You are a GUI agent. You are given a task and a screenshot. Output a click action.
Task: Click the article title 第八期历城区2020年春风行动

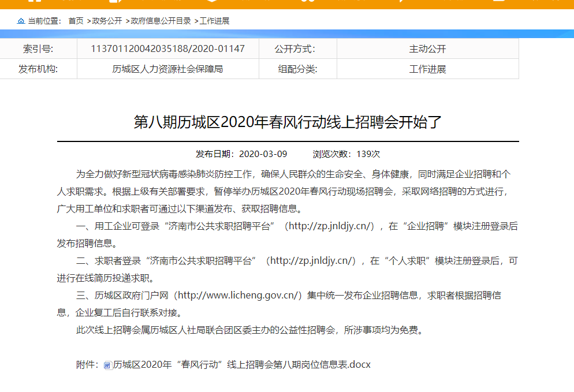pyautogui.click(x=288, y=122)
